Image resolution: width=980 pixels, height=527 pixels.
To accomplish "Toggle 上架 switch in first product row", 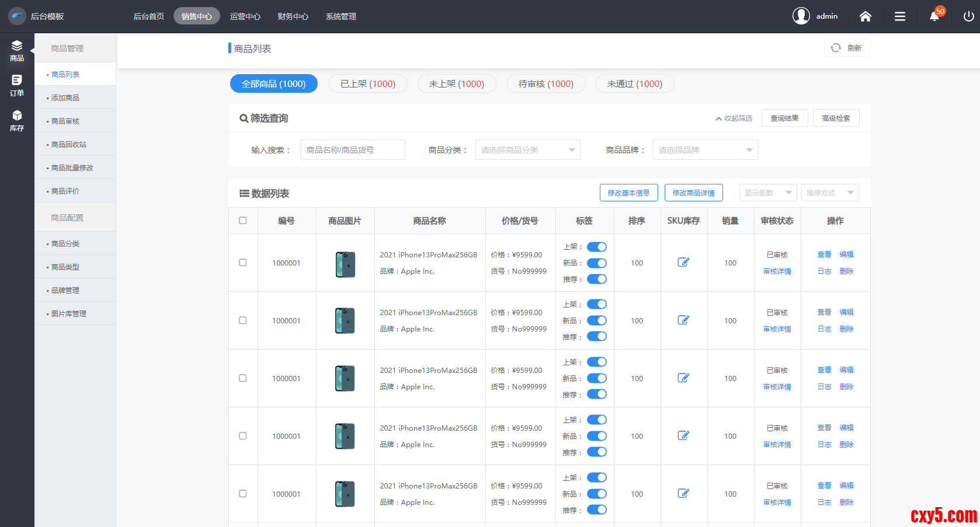I will pos(596,247).
